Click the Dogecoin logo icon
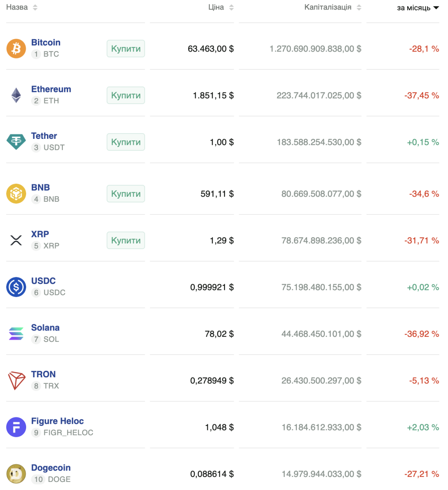448x490 pixels. [x=16, y=474]
